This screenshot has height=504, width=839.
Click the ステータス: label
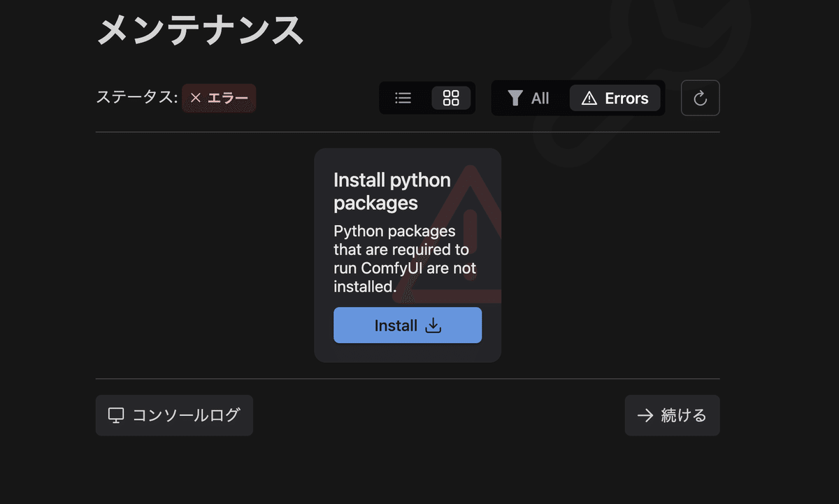point(137,97)
